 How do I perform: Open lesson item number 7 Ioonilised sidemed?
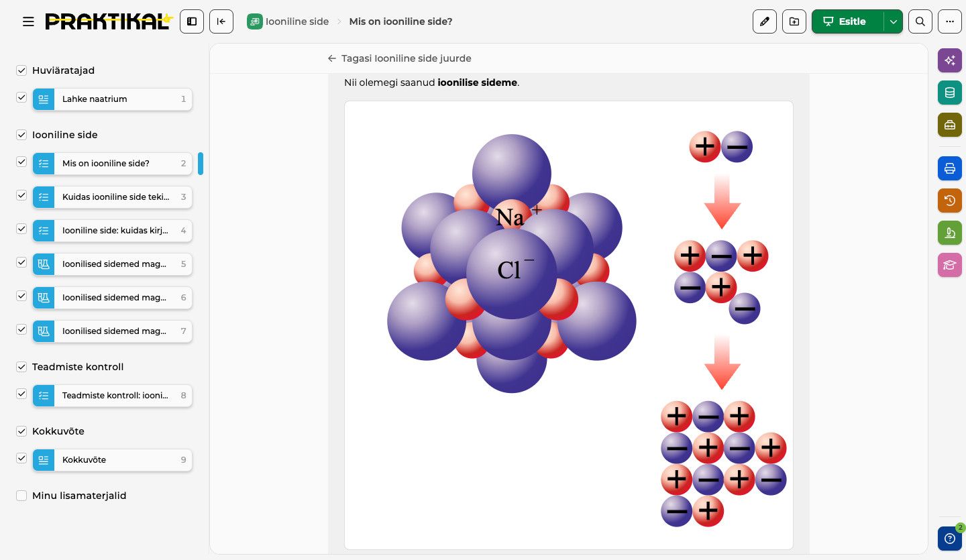point(113,331)
